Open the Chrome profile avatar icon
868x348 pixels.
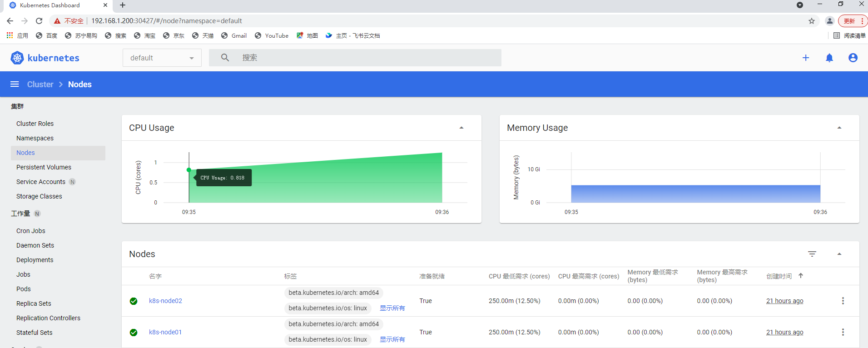tap(830, 21)
